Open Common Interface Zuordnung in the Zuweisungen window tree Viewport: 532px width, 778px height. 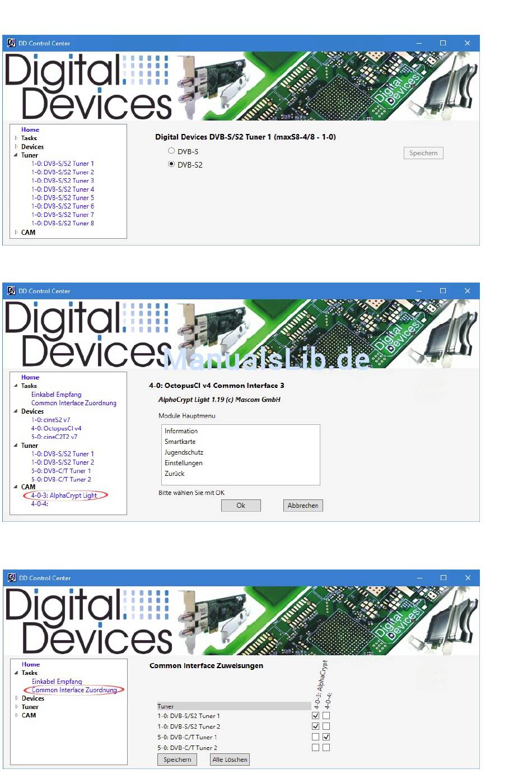tap(74, 690)
